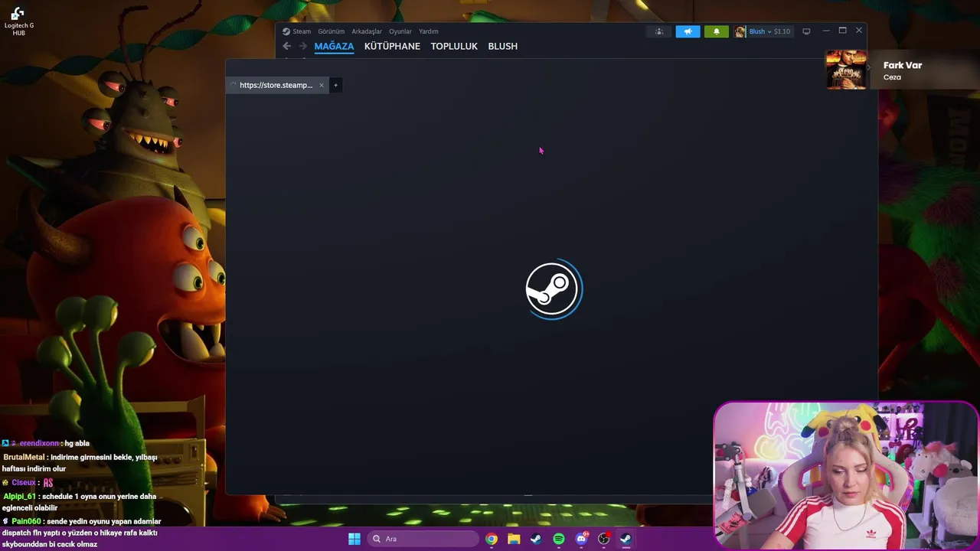Open OBS Studio from taskbar
980x551 pixels.
[x=604, y=539]
